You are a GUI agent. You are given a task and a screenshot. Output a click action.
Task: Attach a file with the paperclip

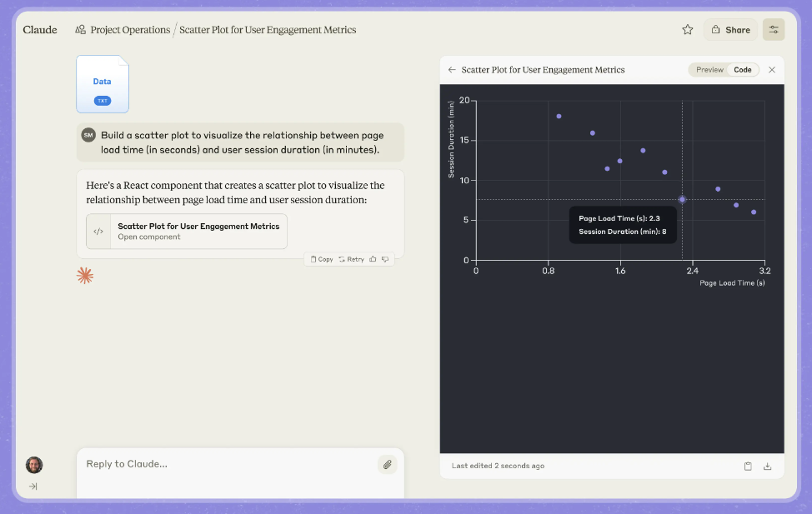point(388,464)
